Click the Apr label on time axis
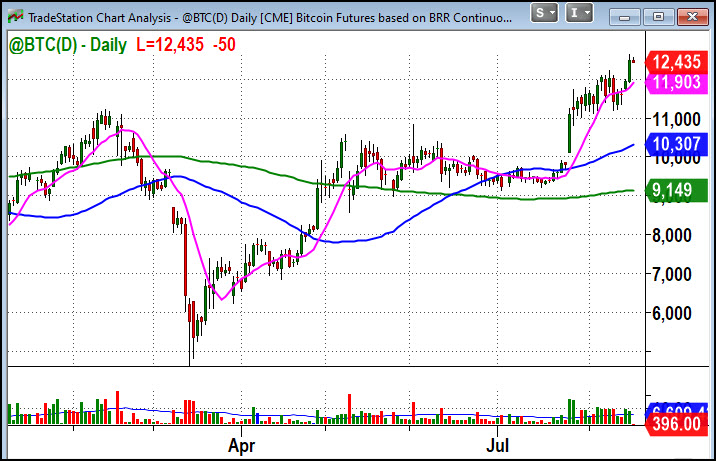The image size is (716, 461). pos(242,445)
